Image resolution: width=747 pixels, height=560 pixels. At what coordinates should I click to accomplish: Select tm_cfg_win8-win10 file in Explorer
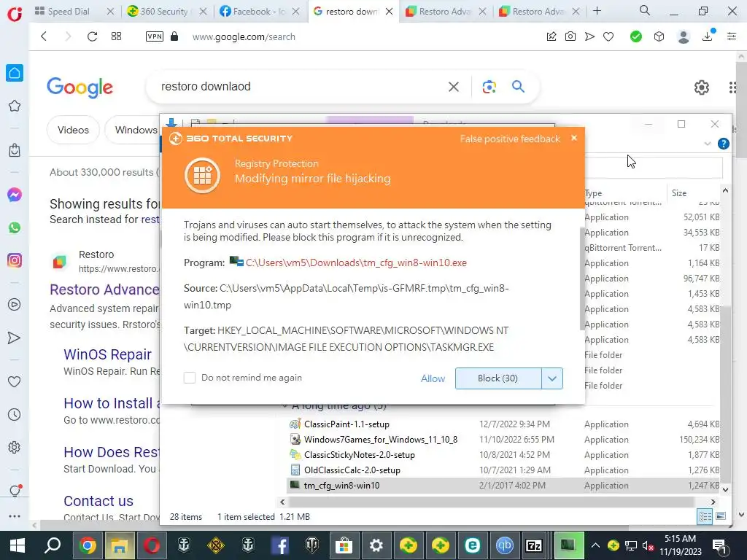pyautogui.click(x=341, y=485)
